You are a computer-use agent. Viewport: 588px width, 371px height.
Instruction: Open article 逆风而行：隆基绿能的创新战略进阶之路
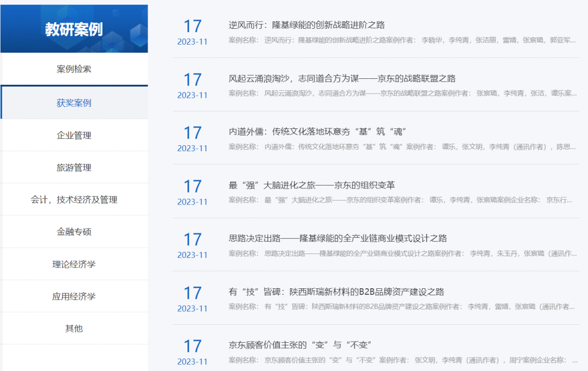(x=307, y=25)
